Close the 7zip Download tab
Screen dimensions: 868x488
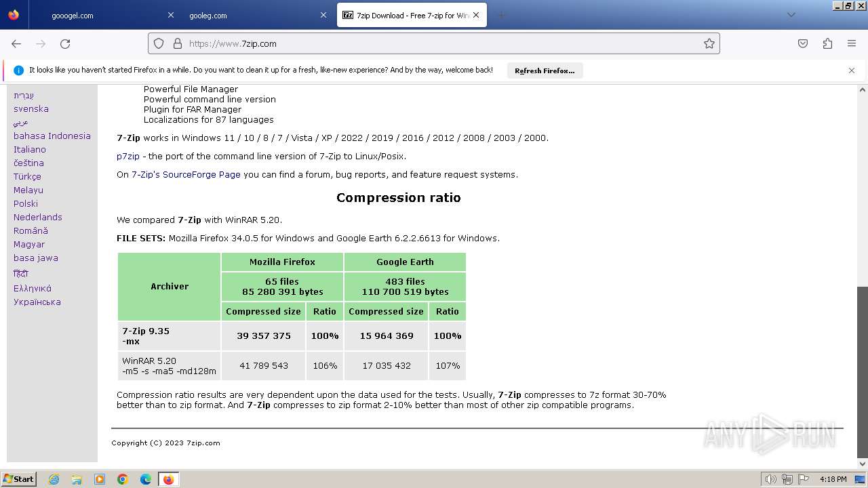coord(476,15)
